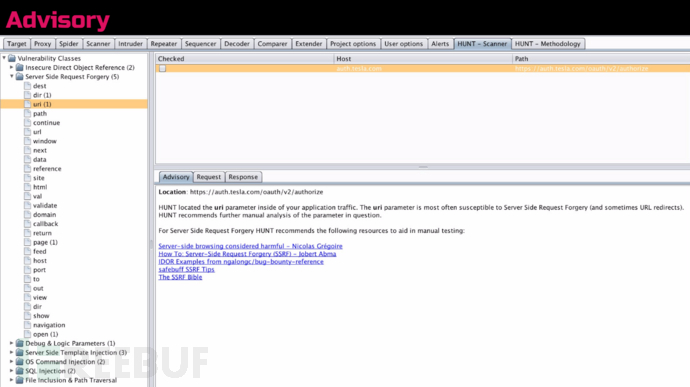690x387 pixels.
Task: Select the url tree item
Action: point(37,132)
